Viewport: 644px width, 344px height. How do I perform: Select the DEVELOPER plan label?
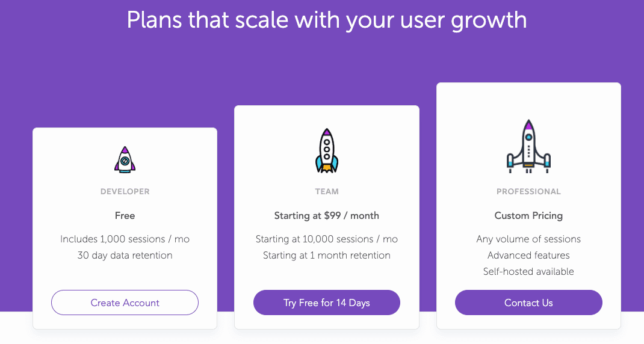[125, 192]
